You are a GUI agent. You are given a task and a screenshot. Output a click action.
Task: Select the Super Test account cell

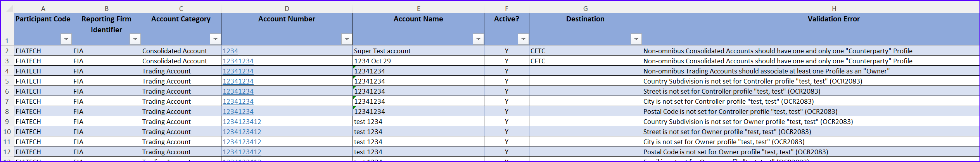418,51
